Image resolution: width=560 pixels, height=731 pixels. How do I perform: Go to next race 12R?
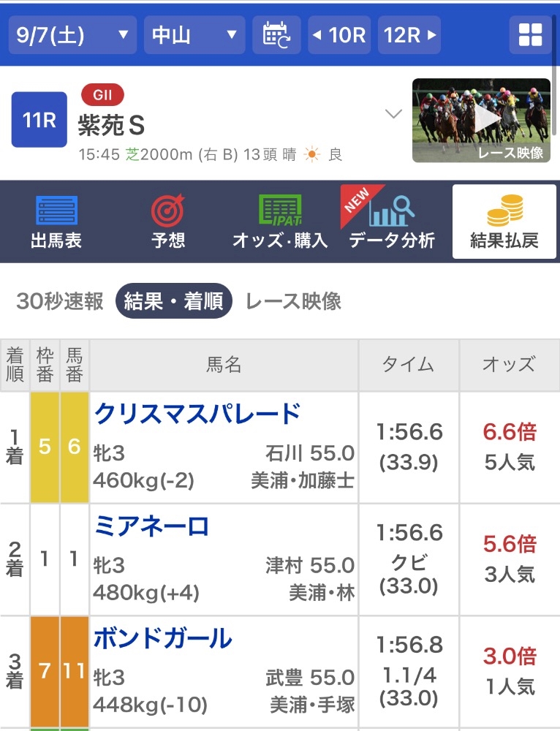click(409, 34)
